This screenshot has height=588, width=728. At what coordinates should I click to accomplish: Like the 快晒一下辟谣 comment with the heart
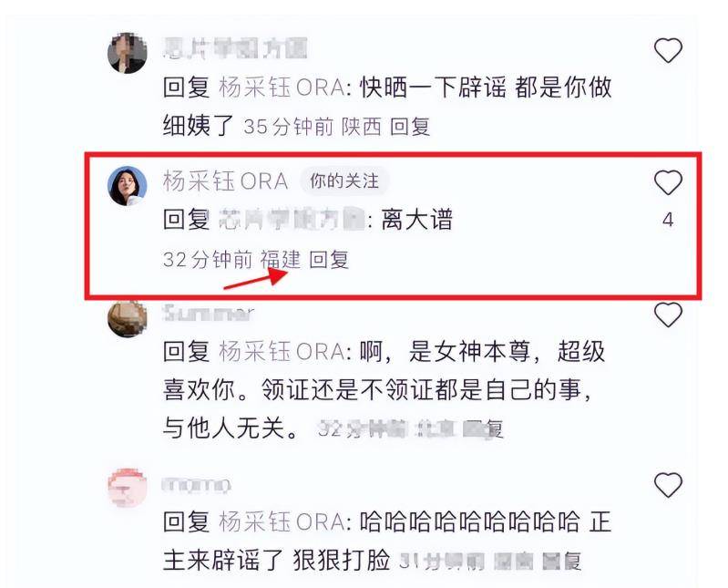(x=668, y=50)
